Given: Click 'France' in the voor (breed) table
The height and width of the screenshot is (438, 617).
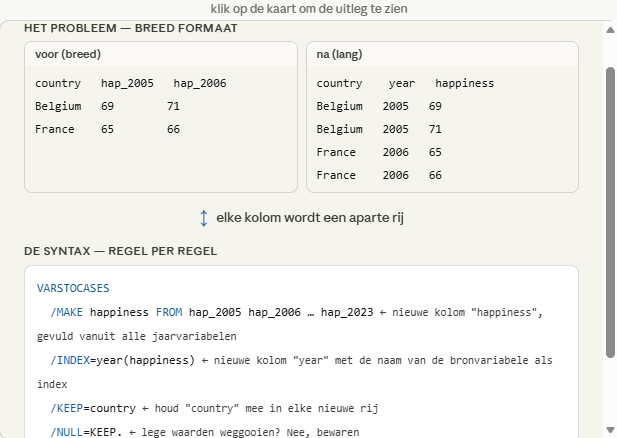Looking at the screenshot, I should click(55, 129).
